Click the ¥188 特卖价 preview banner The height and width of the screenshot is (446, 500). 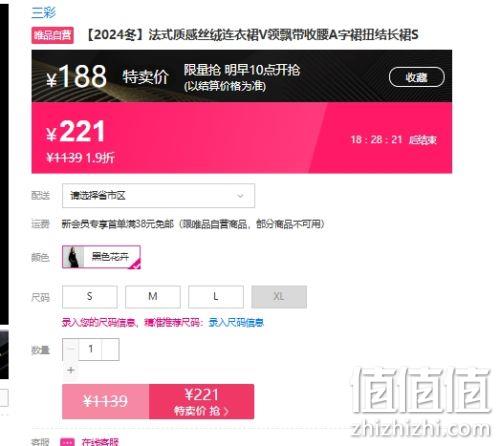[242, 76]
